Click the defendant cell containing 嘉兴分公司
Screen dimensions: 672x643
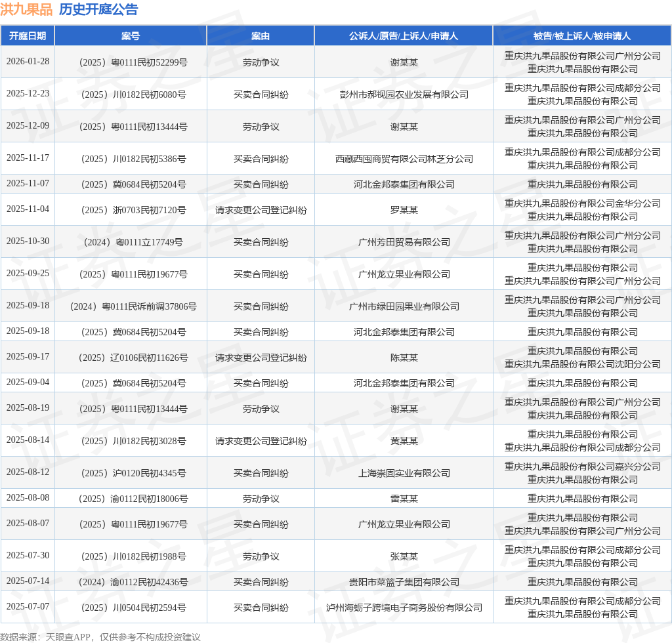(582, 473)
